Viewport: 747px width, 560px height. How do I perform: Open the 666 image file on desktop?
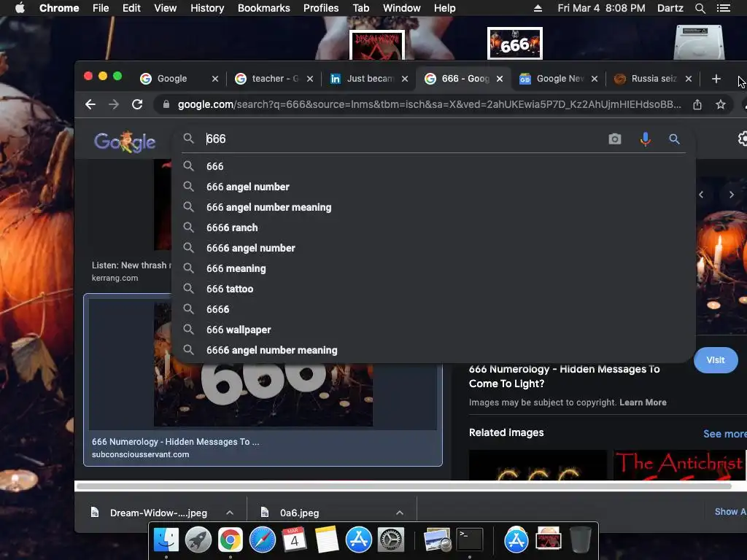(514, 44)
